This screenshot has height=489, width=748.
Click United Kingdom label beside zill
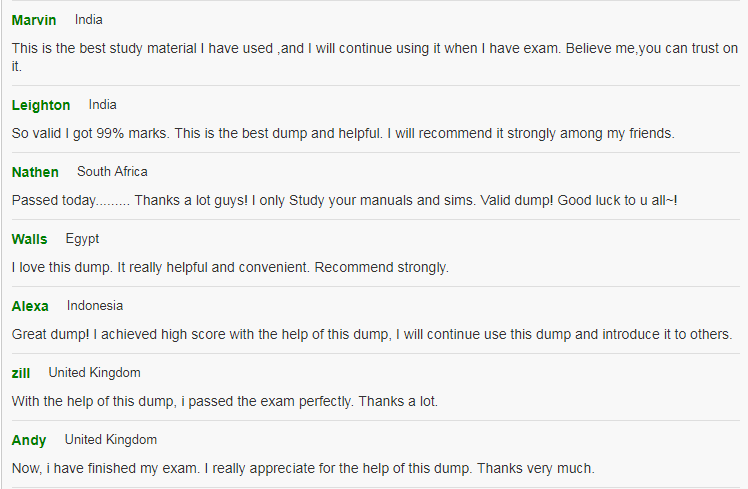click(x=94, y=373)
